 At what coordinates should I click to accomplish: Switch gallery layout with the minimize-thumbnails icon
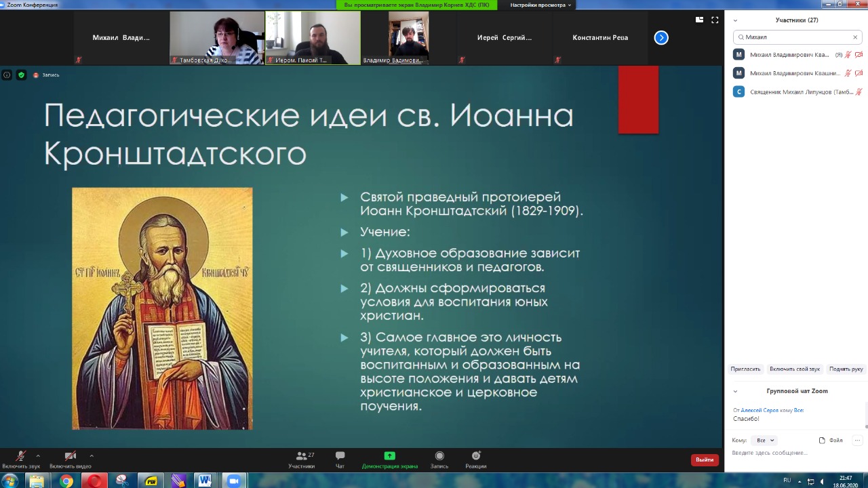[x=700, y=20]
